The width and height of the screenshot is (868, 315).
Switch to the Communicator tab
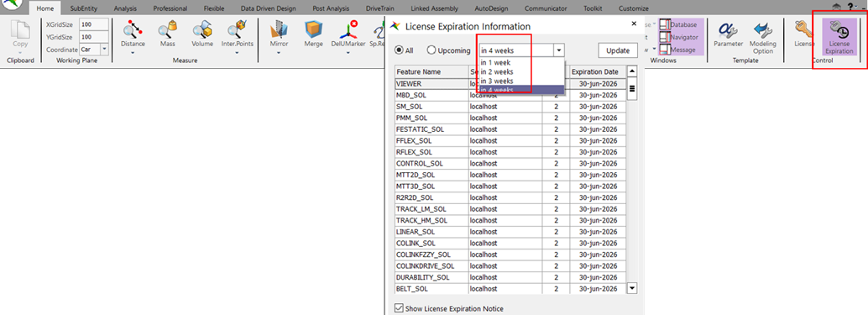545,9
